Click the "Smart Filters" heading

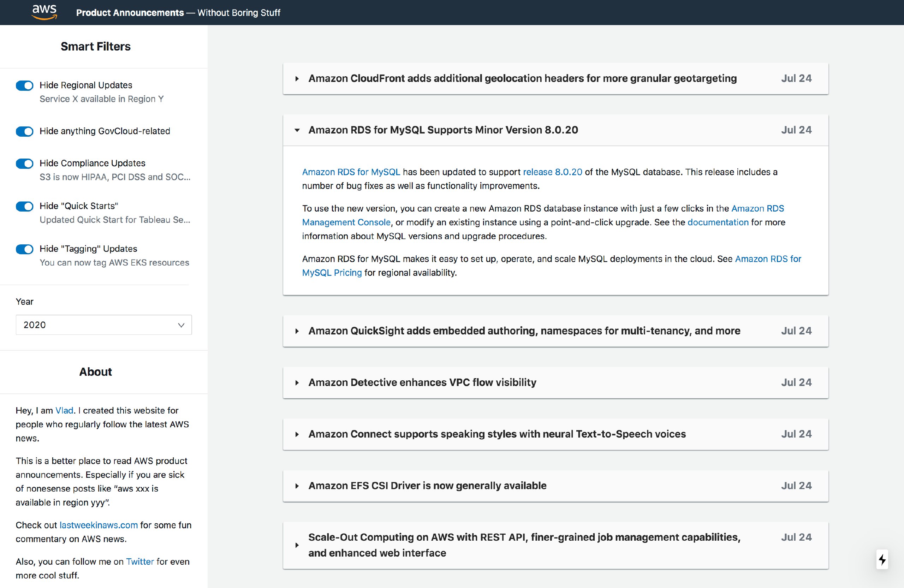pos(96,46)
